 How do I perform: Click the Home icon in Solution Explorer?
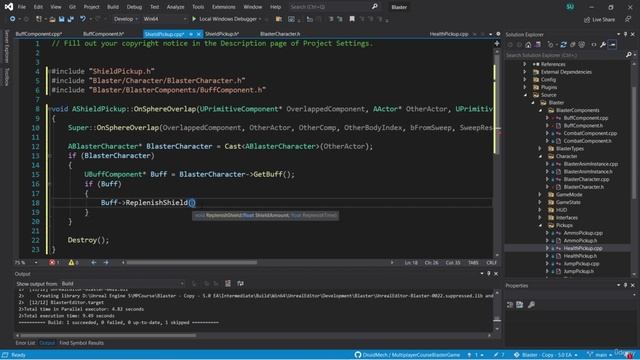click(528, 45)
